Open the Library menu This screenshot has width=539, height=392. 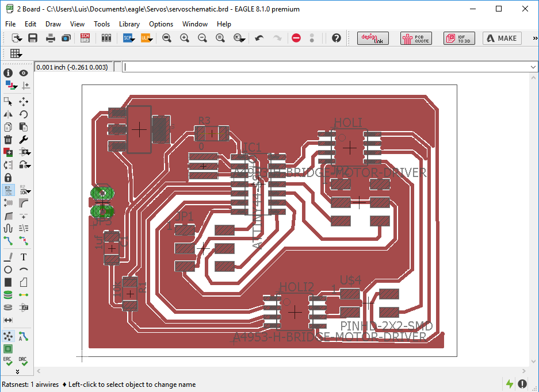[x=129, y=24]
